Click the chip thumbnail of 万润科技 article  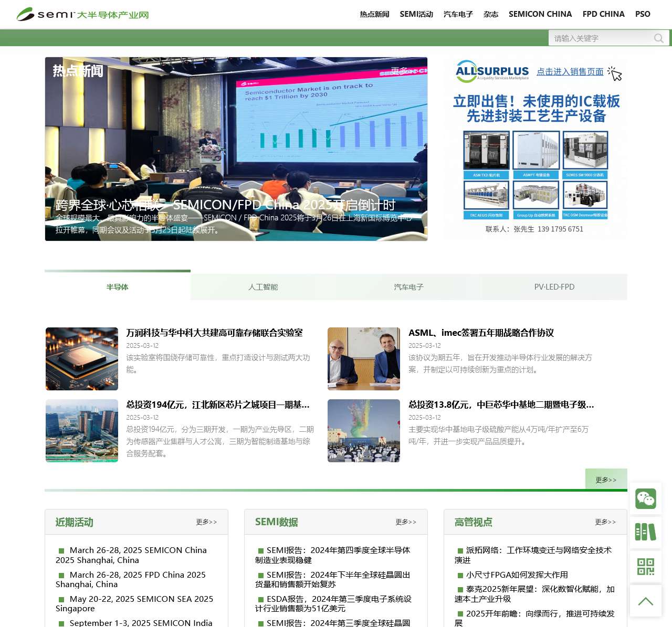pyautogui.click(x=82, y=359)
